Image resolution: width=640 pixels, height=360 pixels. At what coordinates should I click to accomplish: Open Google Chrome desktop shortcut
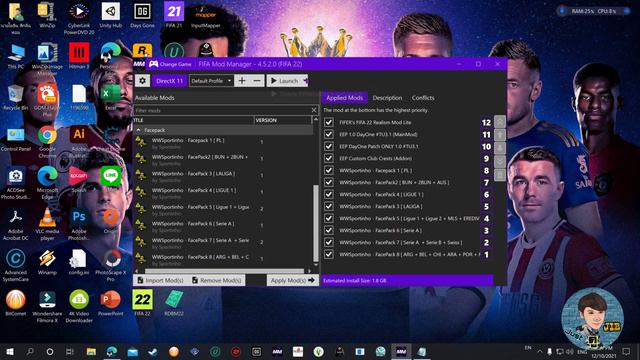pyautogui.click(x=47, y=140)
